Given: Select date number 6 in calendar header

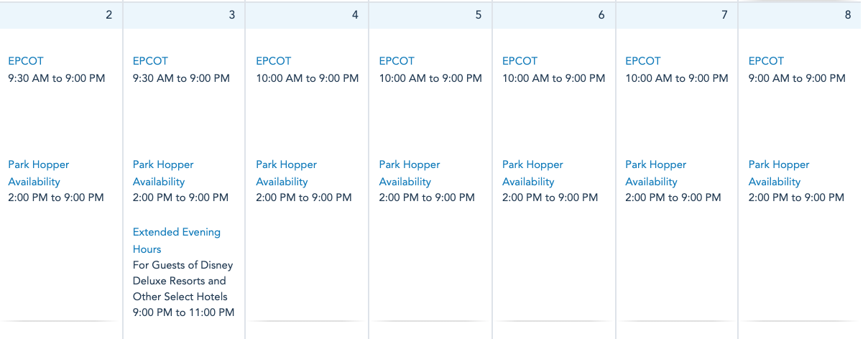Looking at the screenshot, I should pyautogui.click(x=601, y=14).
